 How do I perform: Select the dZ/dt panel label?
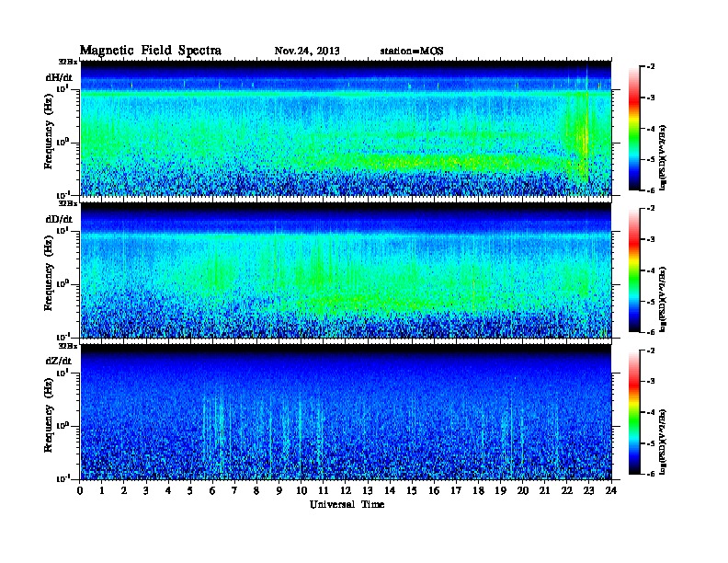tap(59, 361)
